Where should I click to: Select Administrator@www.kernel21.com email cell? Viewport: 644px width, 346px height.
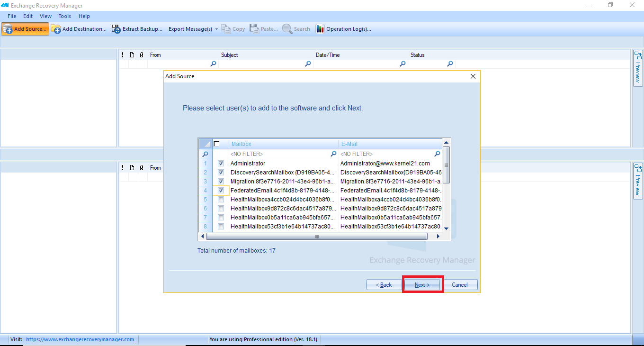tap(391, 164)
